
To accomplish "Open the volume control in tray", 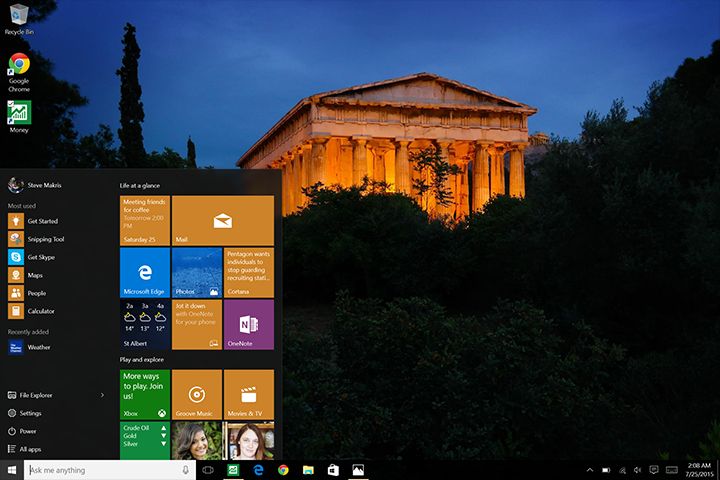I will pyautogui.click(x=637, y=469).
